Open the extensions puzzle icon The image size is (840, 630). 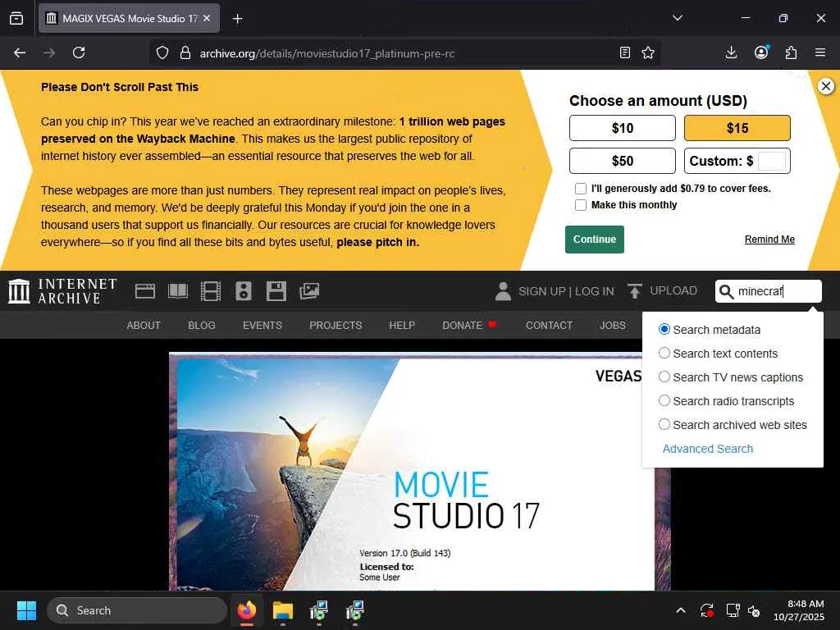tap(791, 52)
